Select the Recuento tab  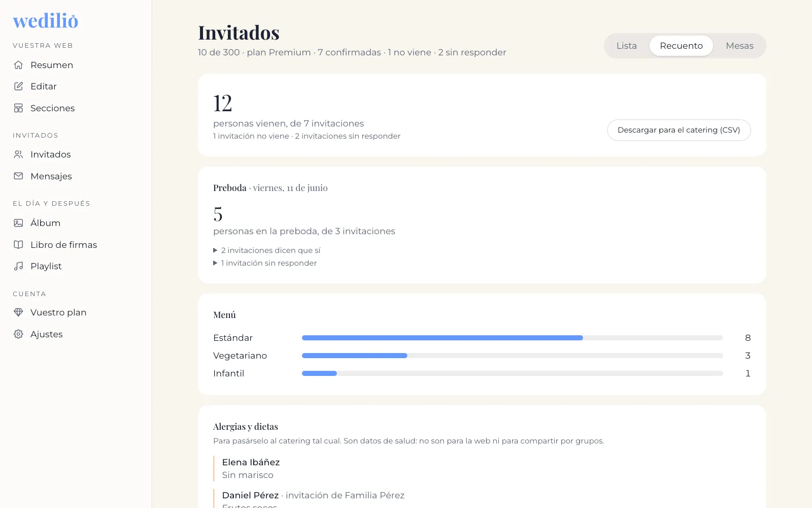[x=681, y=46]
